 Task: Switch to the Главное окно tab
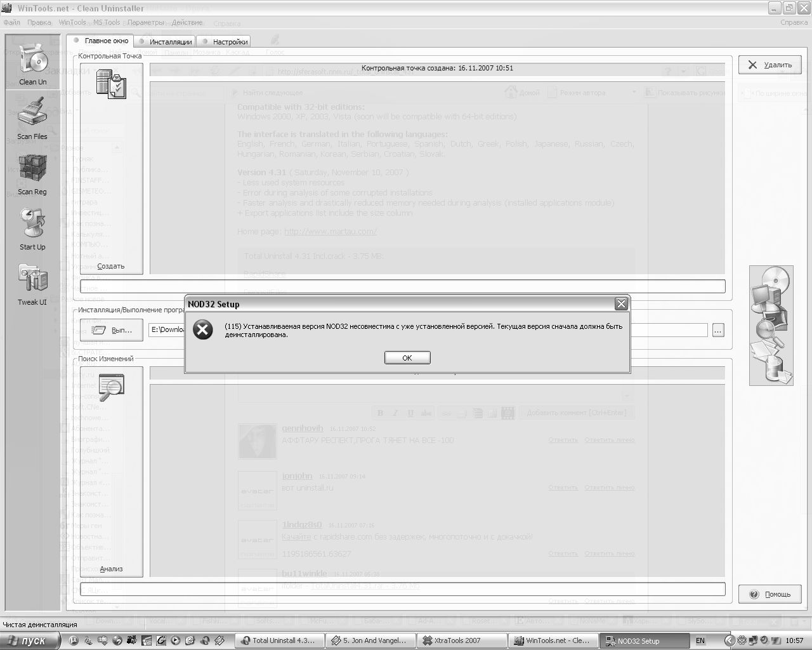[100, 41]
